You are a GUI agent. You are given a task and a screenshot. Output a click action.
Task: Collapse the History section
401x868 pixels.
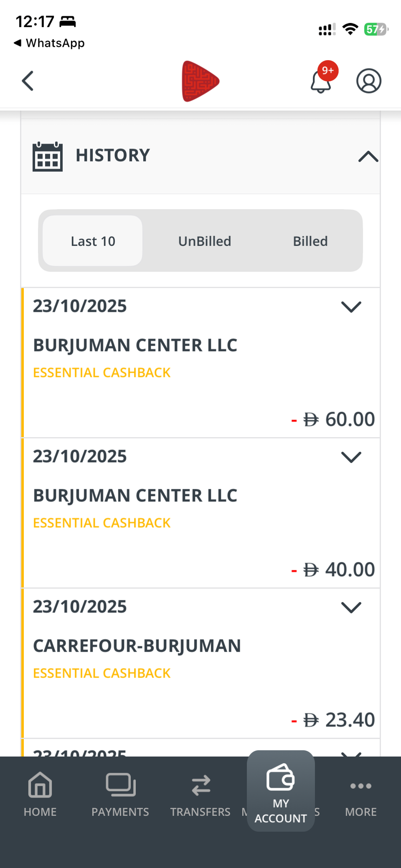[368, 157]
